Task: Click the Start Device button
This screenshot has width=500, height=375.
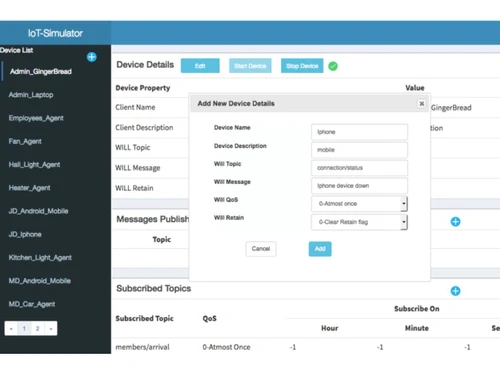Action: (250, 66)
